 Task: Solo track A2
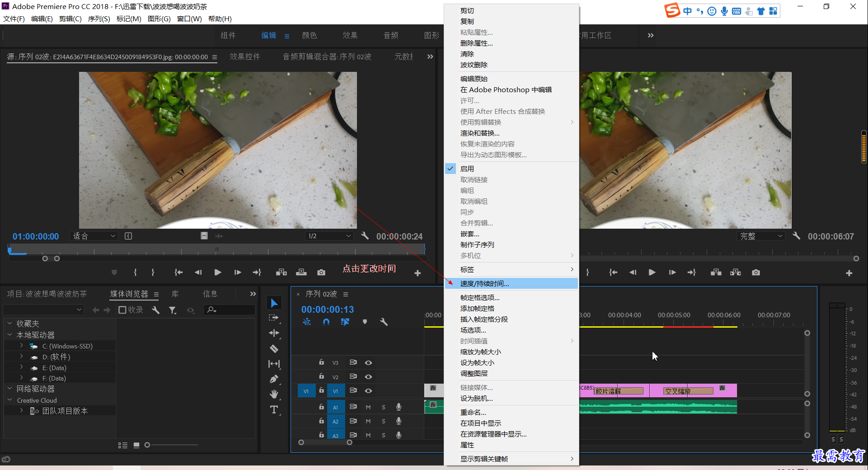point(384,421)
